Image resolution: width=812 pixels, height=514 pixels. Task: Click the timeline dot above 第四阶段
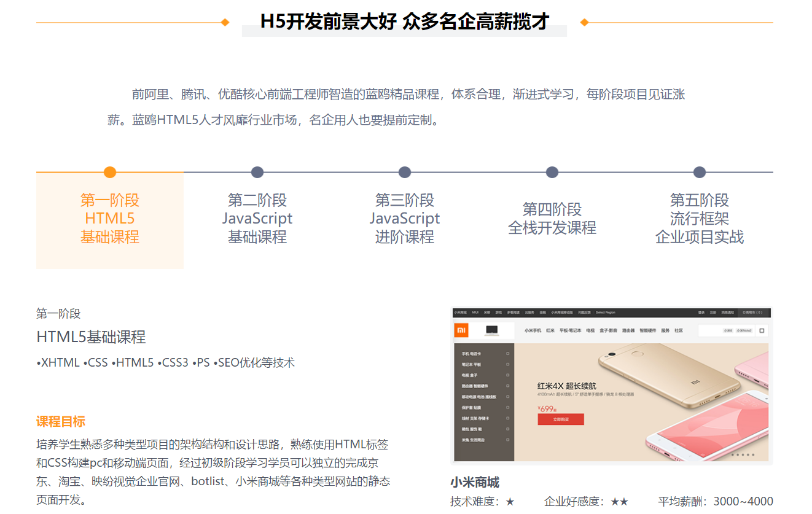point(552,173)
